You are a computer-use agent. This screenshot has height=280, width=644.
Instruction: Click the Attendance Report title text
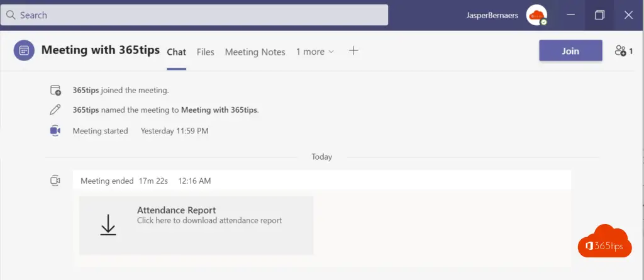coord(176,210)
